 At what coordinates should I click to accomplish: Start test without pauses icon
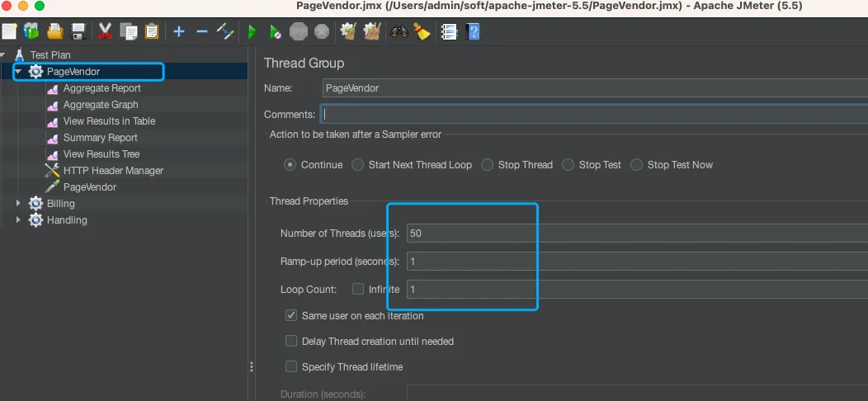coord(276,31)
